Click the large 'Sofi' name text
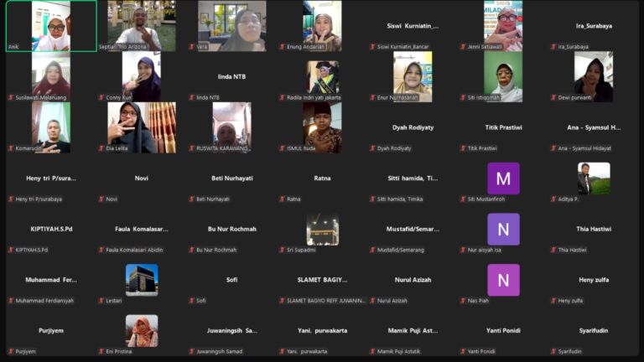Viewport: 644px width, 362px height. click(232, 280)
